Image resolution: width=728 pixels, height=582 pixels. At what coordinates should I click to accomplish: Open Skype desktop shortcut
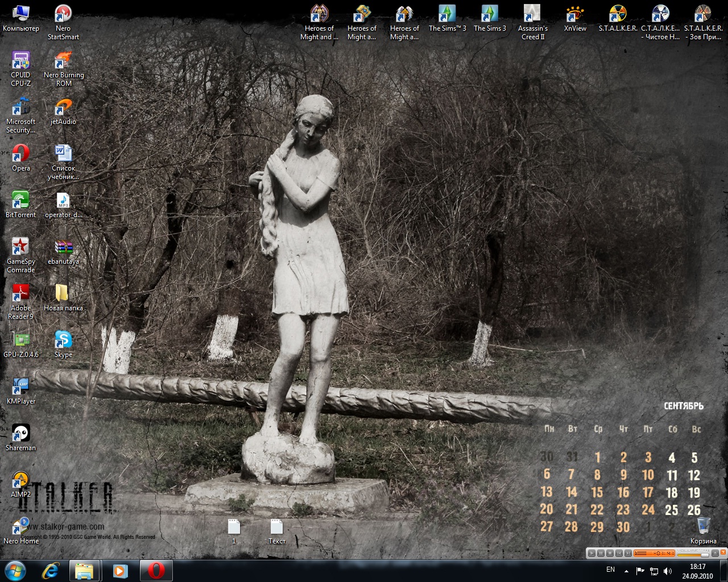[x=63, y=345]
